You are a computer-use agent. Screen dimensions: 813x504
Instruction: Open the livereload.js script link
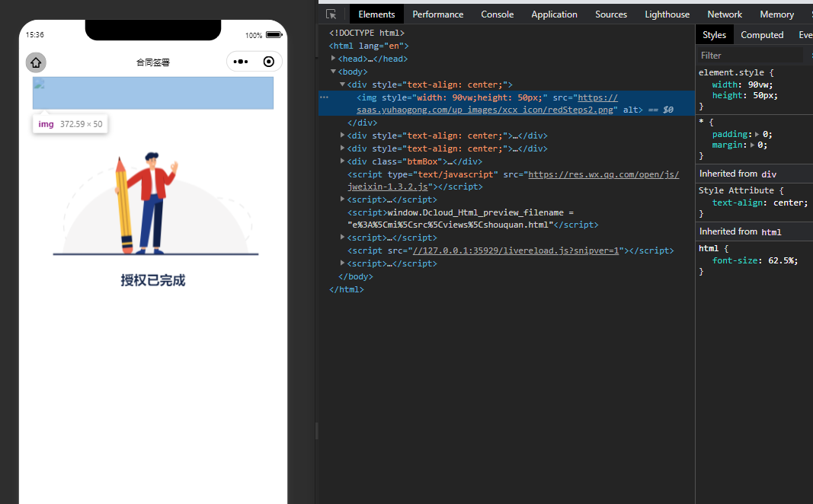[516, 250]
